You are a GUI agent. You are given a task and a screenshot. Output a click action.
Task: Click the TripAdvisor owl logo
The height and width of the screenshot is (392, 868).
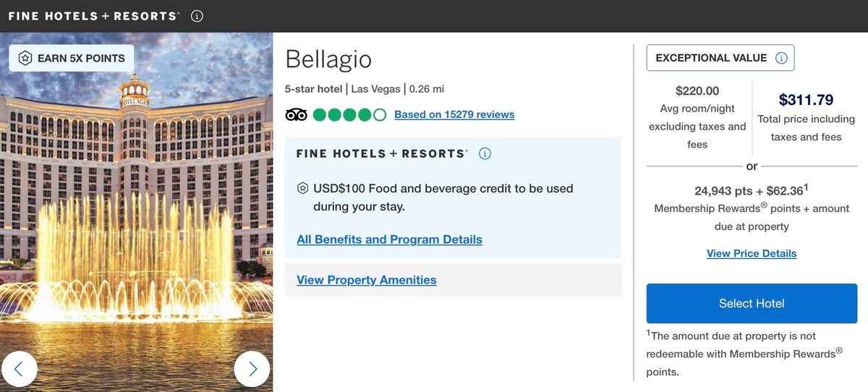(296, 115)
